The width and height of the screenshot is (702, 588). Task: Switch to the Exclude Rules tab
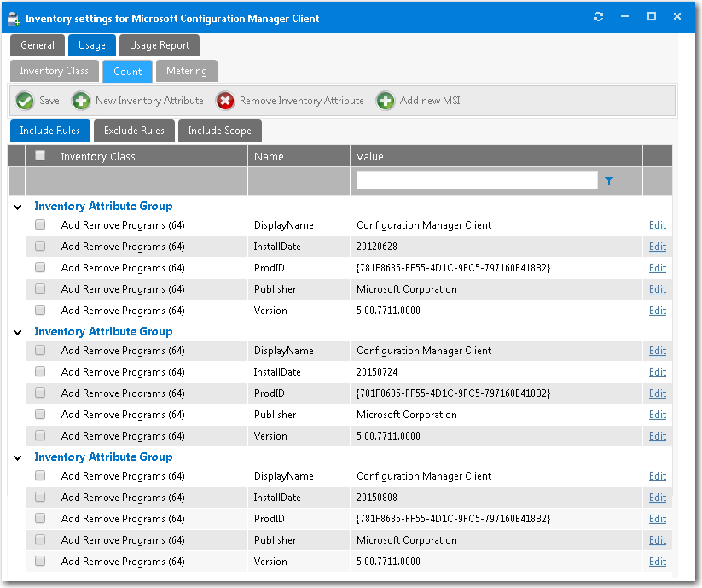click(134, 131)
